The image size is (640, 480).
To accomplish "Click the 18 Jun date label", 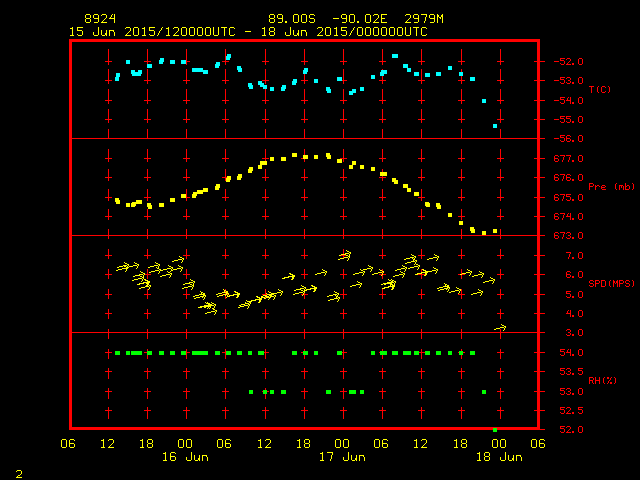I will (x=499, y=457).
